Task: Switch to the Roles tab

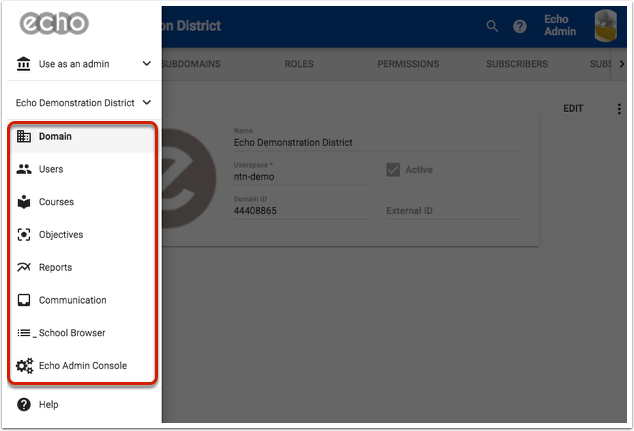Action: tap(299, 64)
